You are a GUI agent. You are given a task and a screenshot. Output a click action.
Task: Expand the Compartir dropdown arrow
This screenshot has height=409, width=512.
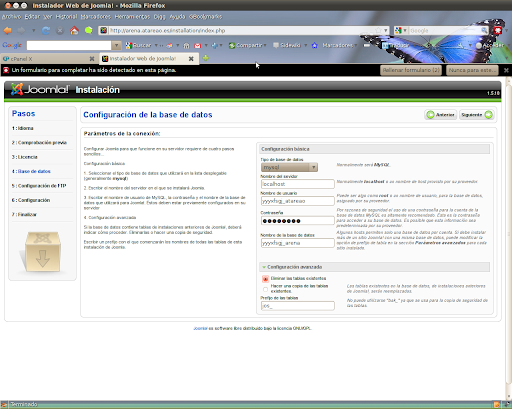pos(265,45)
